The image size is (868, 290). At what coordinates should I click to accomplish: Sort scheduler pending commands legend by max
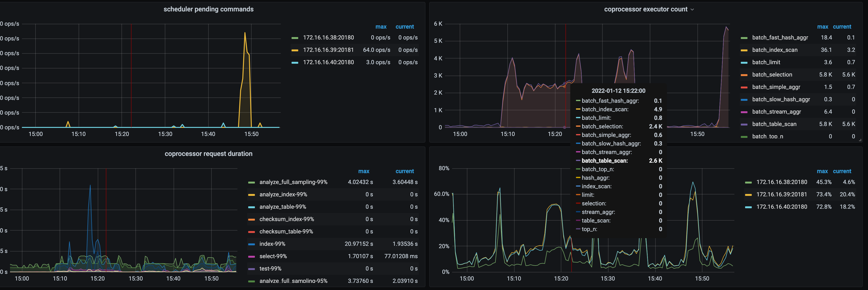(381, 27)
